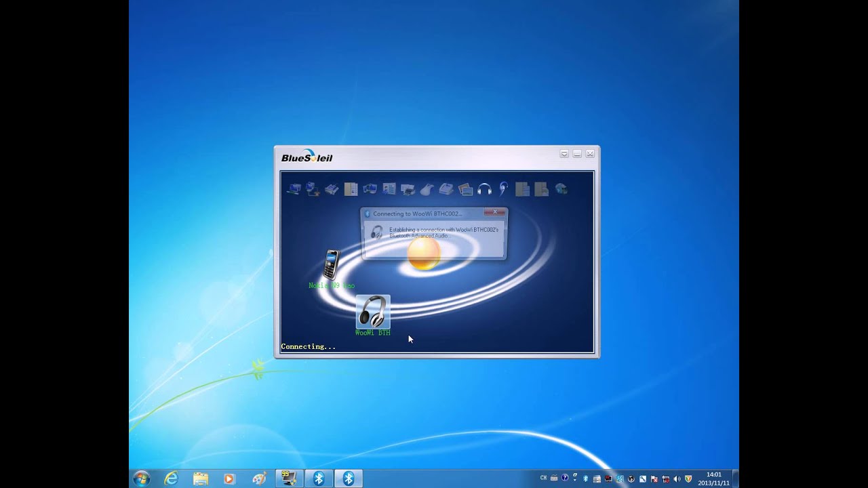
Task: Select the WooWi BTH headphones device
Action: click(373, 311)
